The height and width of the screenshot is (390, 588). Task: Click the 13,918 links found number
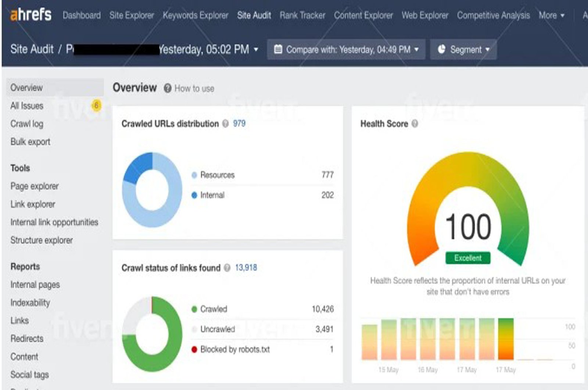tap(246, 268)
